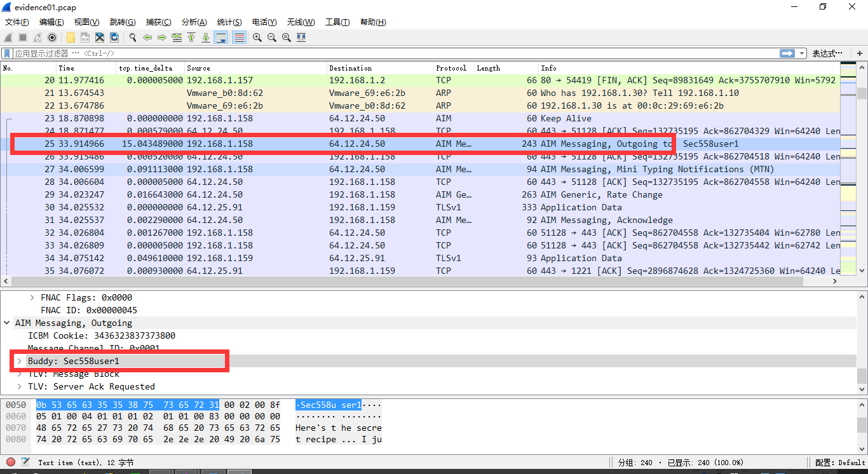Open the 表达式 expression builder
868x474 pixels.
click(x=827, y=53)
